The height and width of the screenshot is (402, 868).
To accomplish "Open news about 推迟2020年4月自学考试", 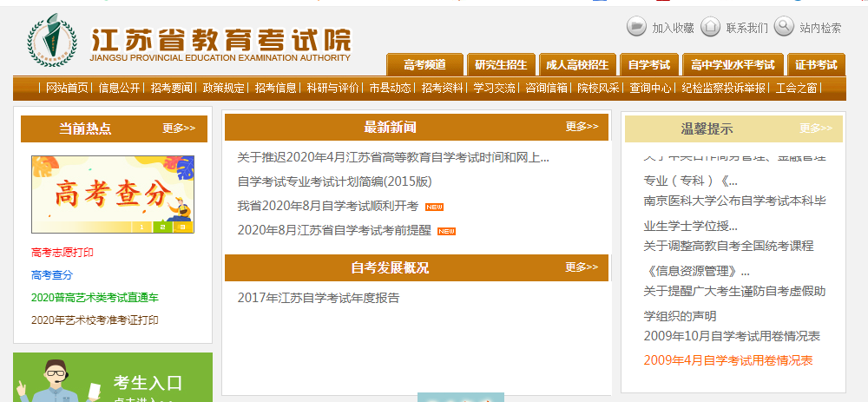I will tap(393, 158).
